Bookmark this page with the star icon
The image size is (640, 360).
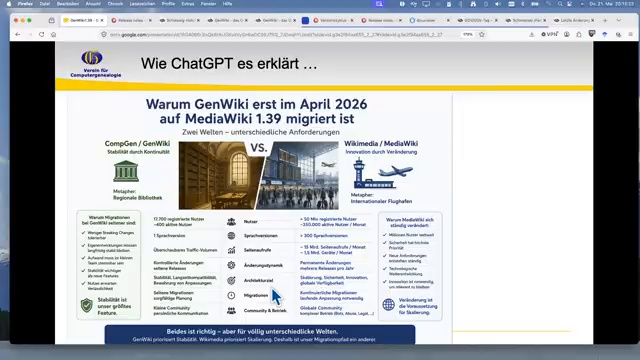point(482,35)
